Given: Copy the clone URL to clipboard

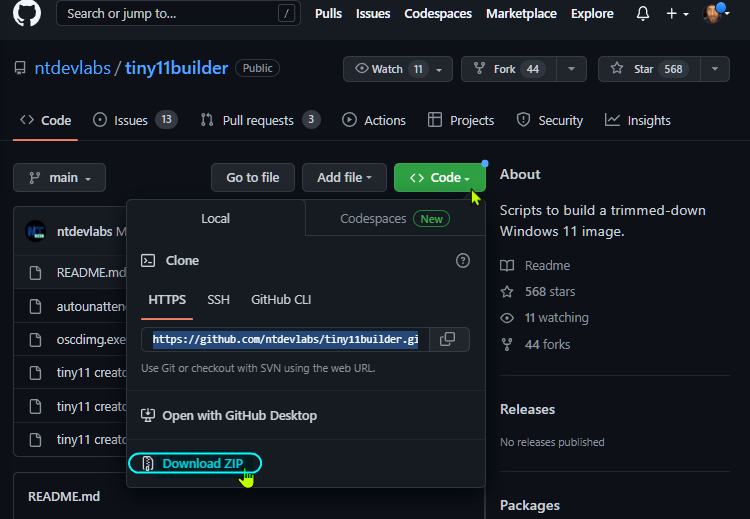Looking at the screenshot, I should (x=449, y=340).
